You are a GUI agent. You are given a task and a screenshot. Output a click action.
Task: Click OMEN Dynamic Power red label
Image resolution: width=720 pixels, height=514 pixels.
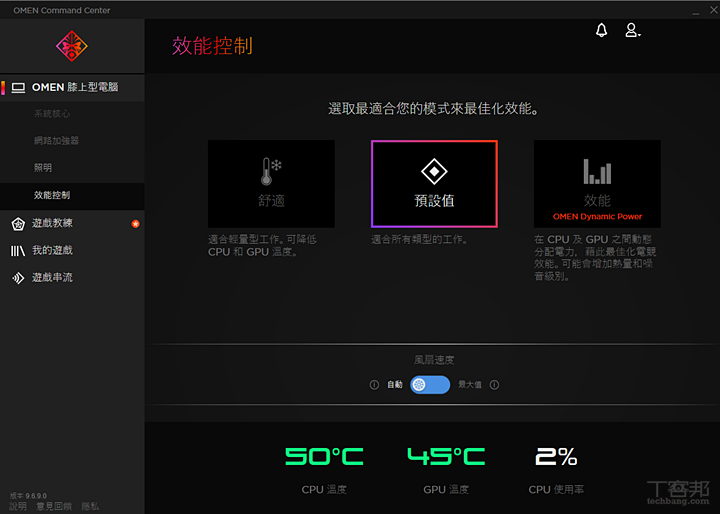[x=597, y=216]
